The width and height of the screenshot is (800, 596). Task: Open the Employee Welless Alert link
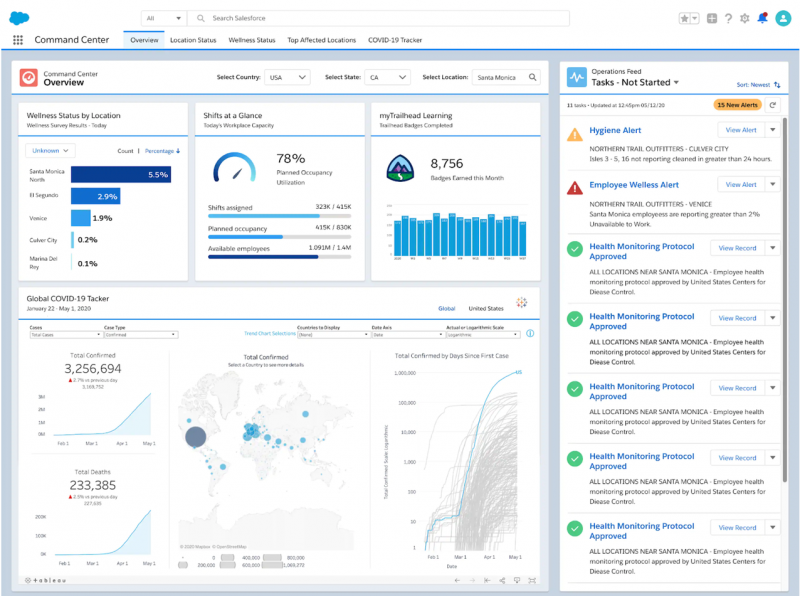(x=634, y=185)
